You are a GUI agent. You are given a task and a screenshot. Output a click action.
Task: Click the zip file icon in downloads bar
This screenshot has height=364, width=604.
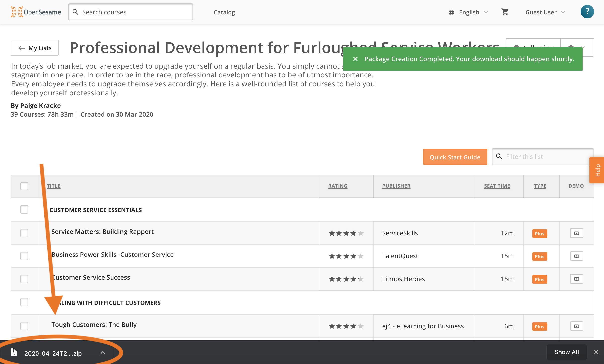[x=14, y=352]
